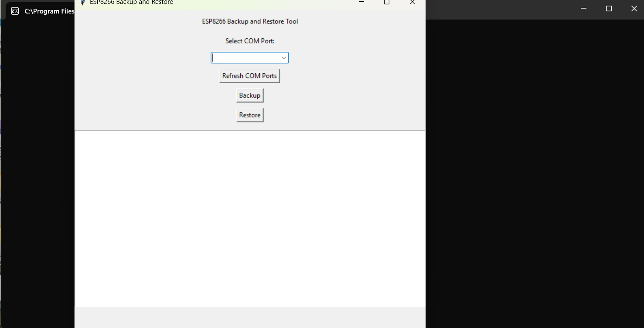Close the ESP8266 Backup and Restore window
Image resolution: width=644 pixels, height=328 pixels.
pyautogui.click(x=412, y=3)
